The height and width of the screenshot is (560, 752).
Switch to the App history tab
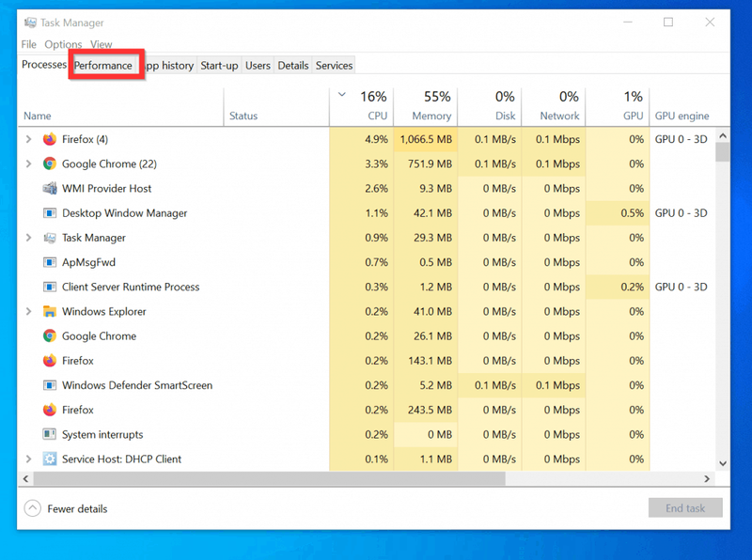click(x=169, y=65)
